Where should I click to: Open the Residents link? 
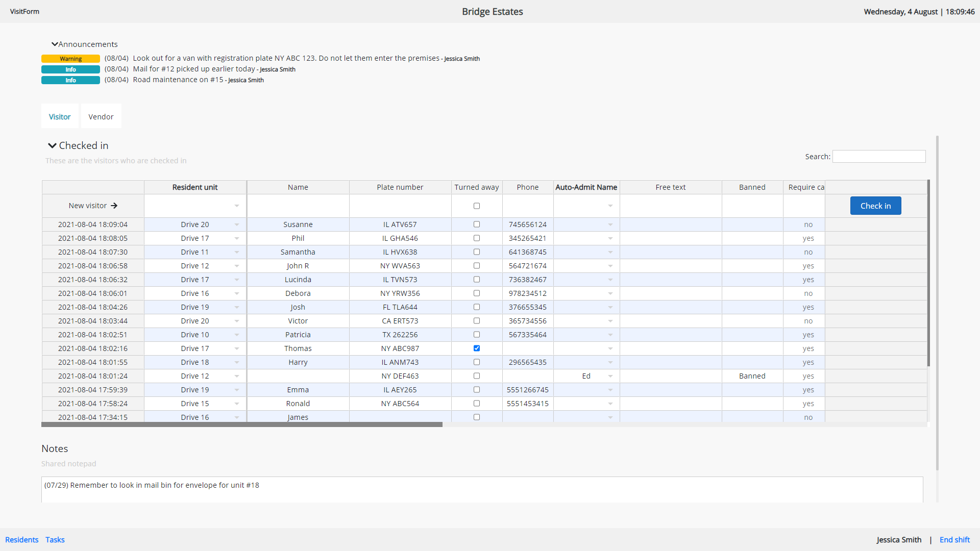[x=21, y=540]
